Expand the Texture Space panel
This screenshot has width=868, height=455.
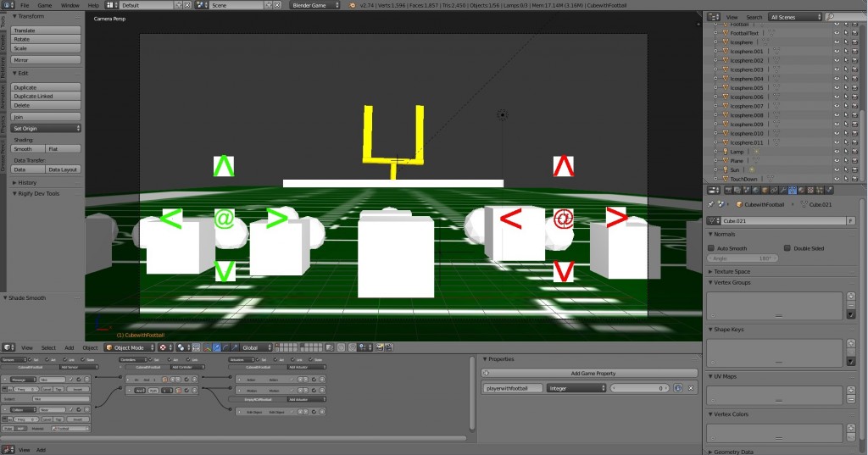point(711,272)
